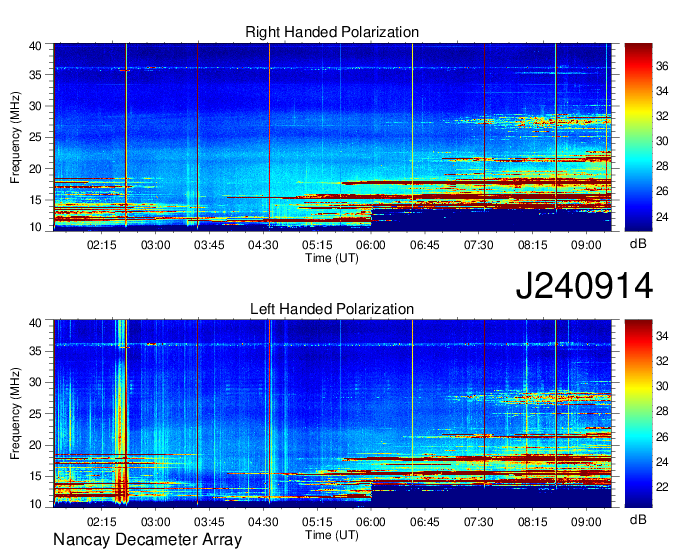The height and width of the screenshot is (552, 680).
Task: Click the 25 MHz tick of Right Handed plot
Action: point(36,137)
